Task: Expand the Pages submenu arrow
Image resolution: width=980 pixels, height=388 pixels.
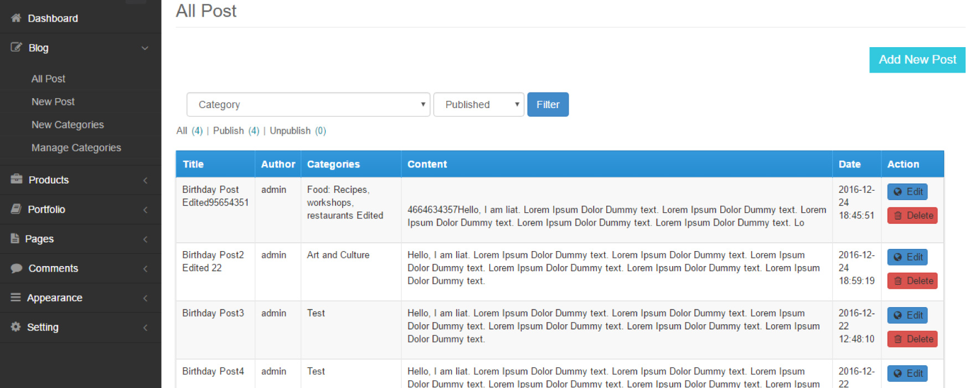Action: 145,239
